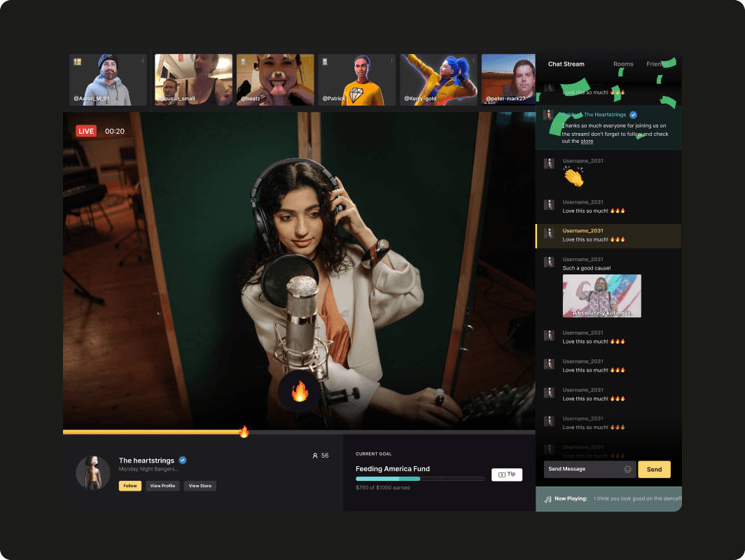The image size is (745, 560).
Task: Open options menu on Patrick tile
Action: (x=391, y=61)
